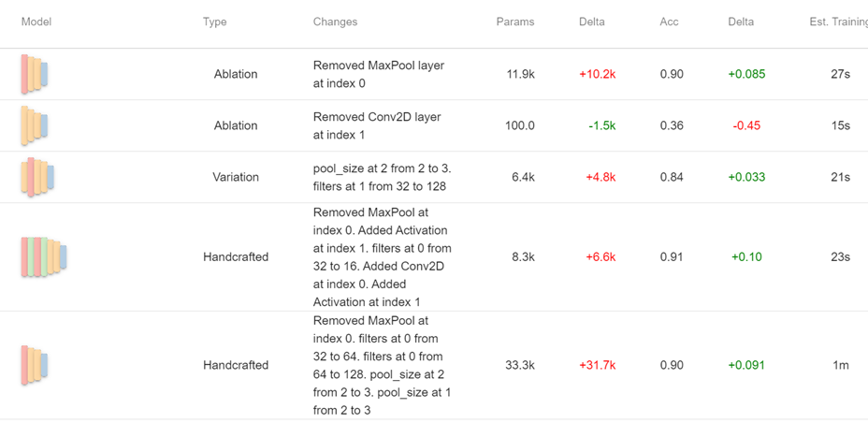
Task: Click the -0.45 accuracy delta value
Action: pyautogui.click(x=746, y=125)
